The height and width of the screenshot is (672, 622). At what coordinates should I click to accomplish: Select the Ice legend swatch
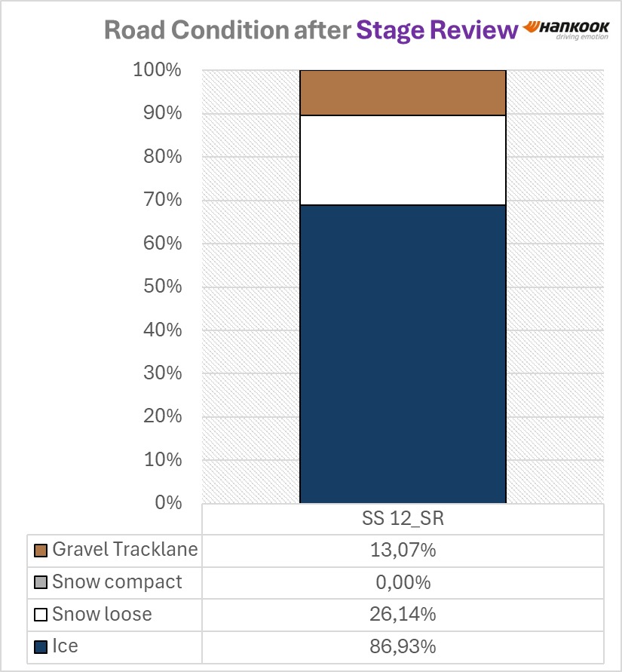(40, 646)
